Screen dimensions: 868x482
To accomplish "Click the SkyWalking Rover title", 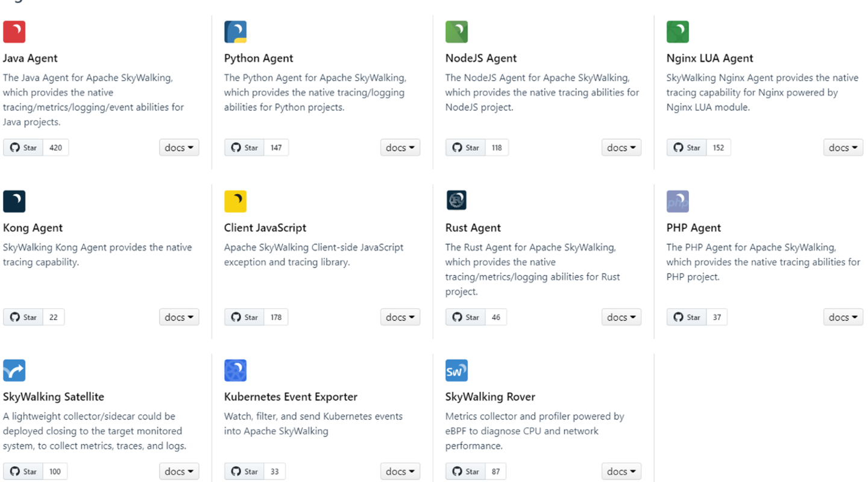I will 490,397.
